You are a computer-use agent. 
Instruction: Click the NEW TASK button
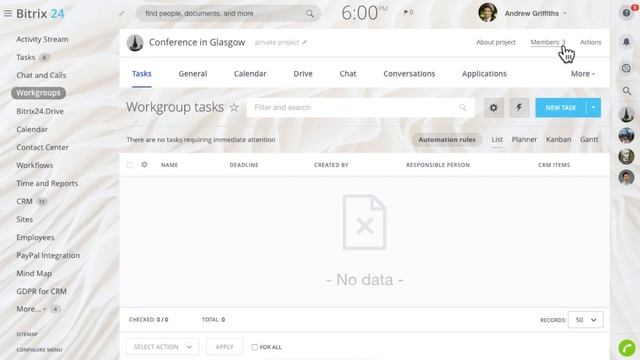pos(561,108)
